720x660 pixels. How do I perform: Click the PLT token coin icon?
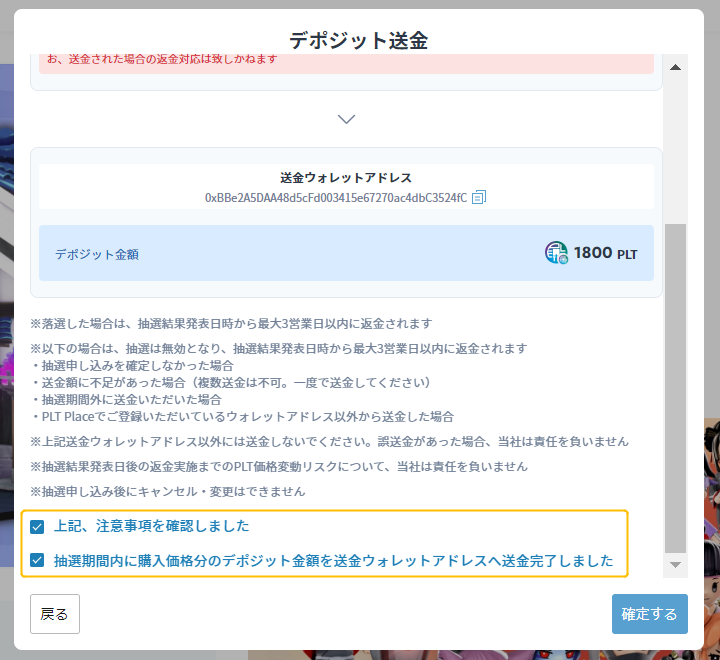[x=557, y=253]
